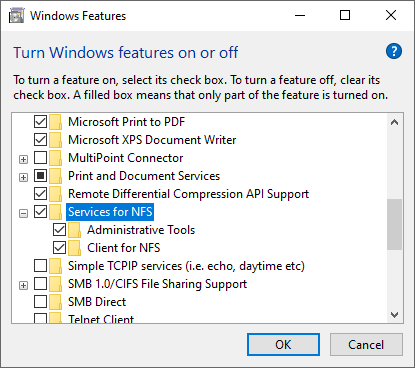Click the Cancel button
The width and height of the screenshot is (415, 368).
point(366,345)
